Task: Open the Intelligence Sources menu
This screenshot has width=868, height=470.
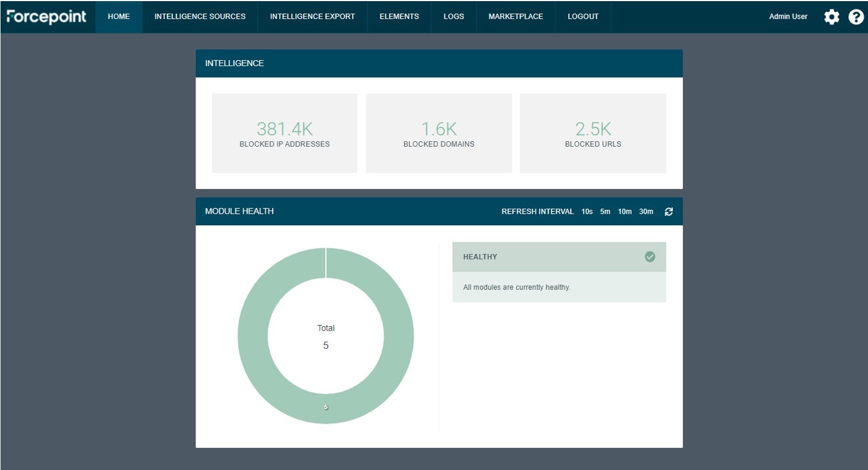Action: (200, 17)
